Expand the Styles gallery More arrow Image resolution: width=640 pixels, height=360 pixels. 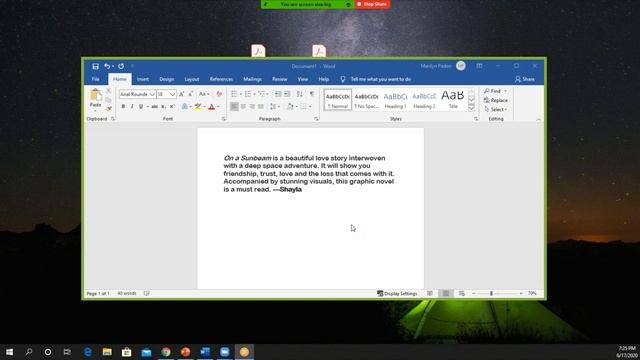(471, 107)
